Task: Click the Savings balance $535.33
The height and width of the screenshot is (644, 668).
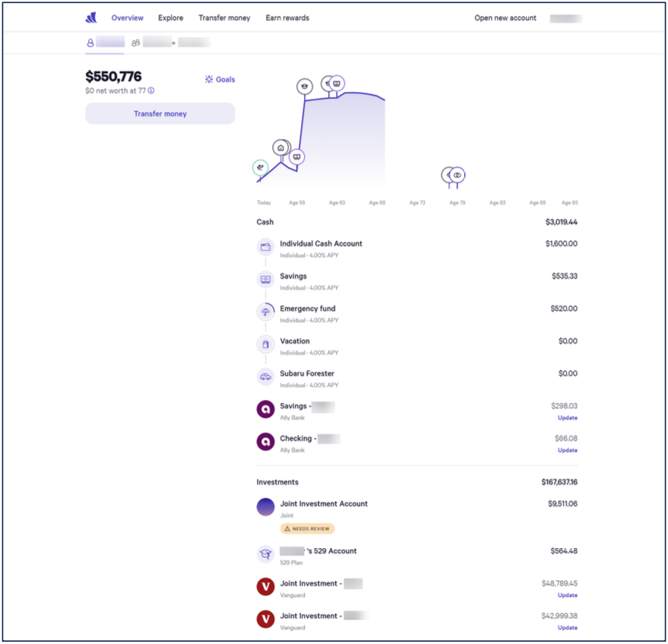Action: [x=565, y=276]
